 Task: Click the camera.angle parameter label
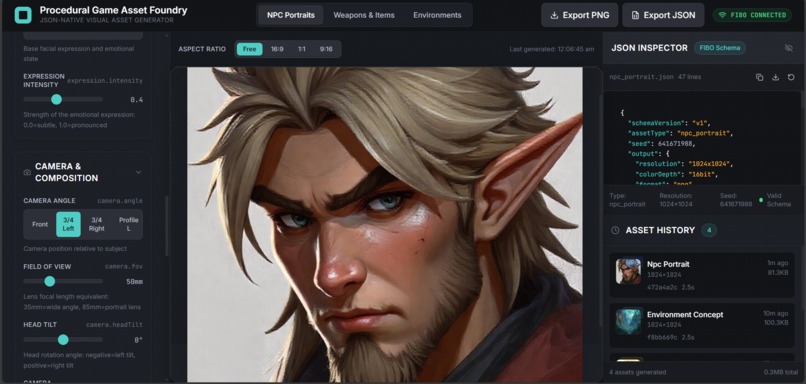point(120,201)
